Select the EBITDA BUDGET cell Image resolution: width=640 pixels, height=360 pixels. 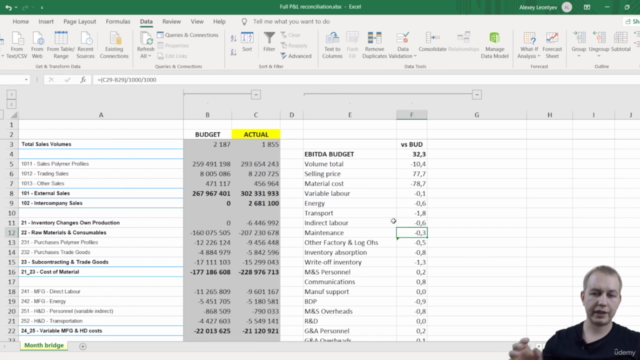point(350,154)
